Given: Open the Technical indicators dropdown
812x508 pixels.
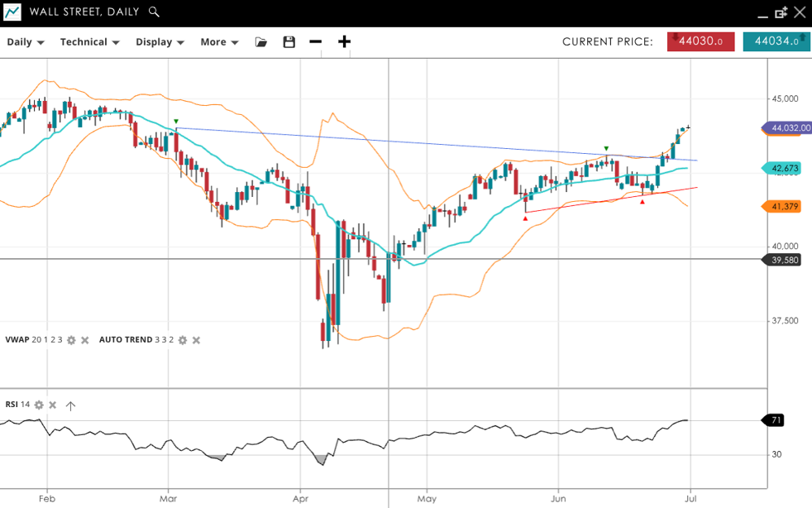Looking at the screenshot, I should [x=89, y=42].
